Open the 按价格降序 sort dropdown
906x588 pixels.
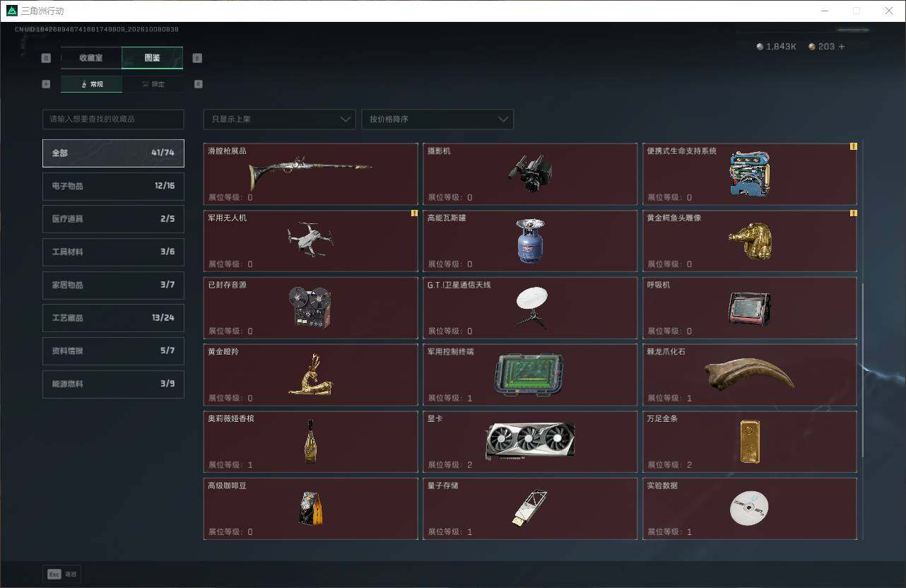pyautogui.click(x=437, y=119)
